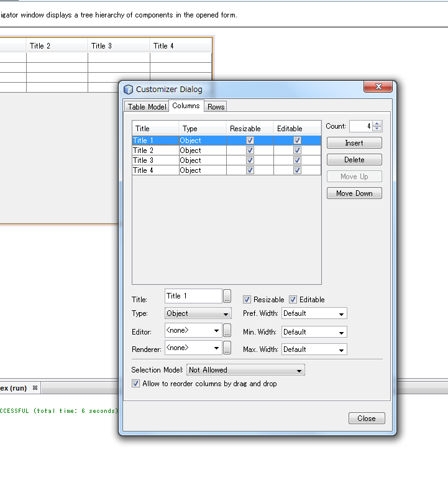Uncheck the Resizable option below the table
The width and height of the screenshot is (448, 495).
coord(247,299)
